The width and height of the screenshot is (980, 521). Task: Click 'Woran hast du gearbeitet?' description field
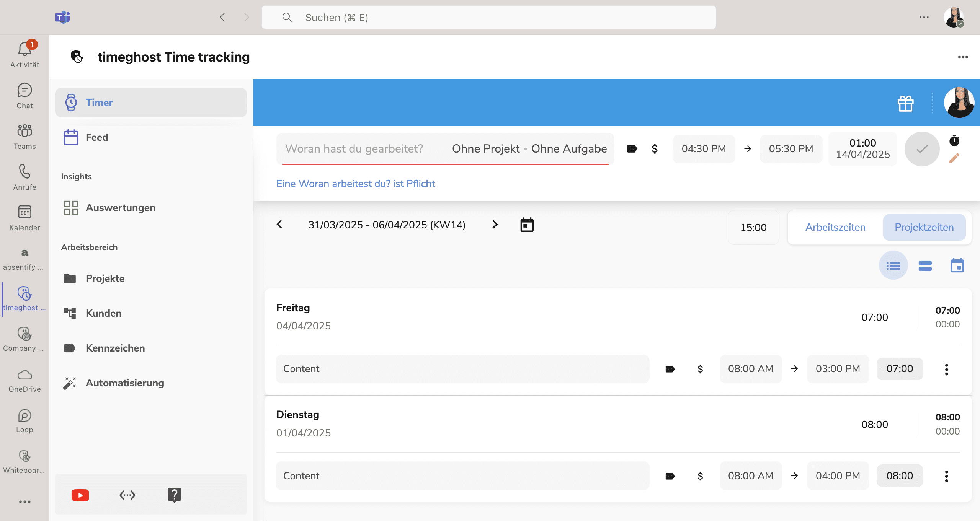[354, 149]
